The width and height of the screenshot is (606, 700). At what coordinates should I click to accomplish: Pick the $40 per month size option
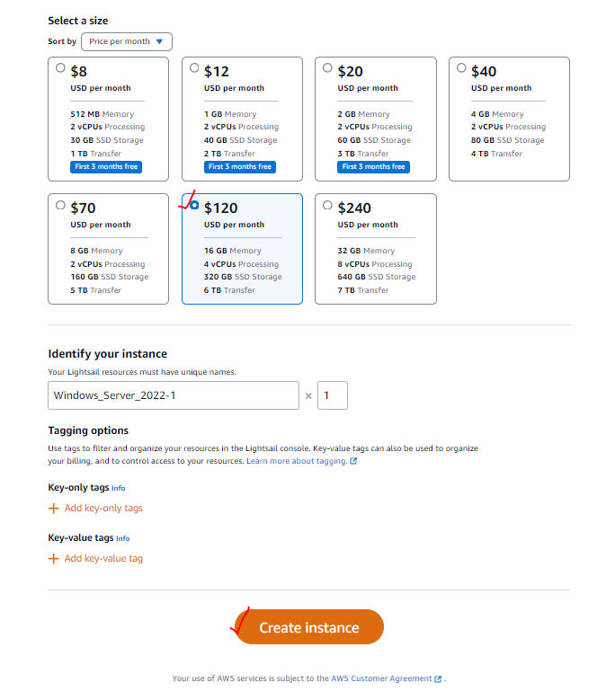coord(461,68)
